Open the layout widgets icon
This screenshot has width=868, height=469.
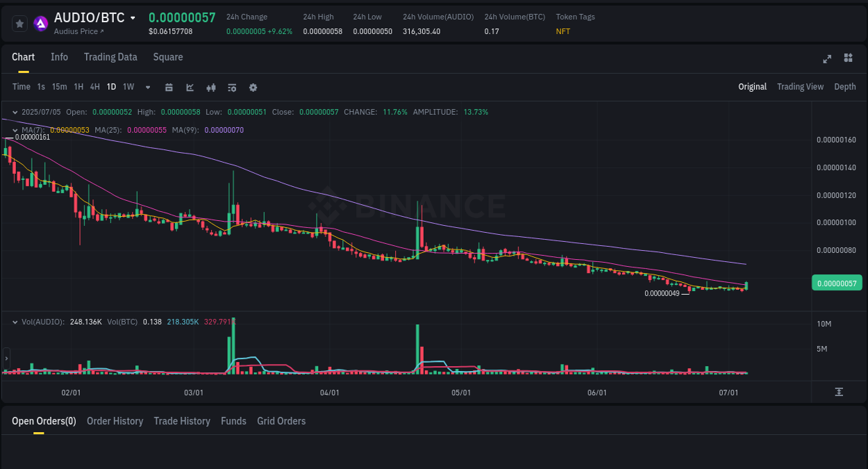coord(848,59)
